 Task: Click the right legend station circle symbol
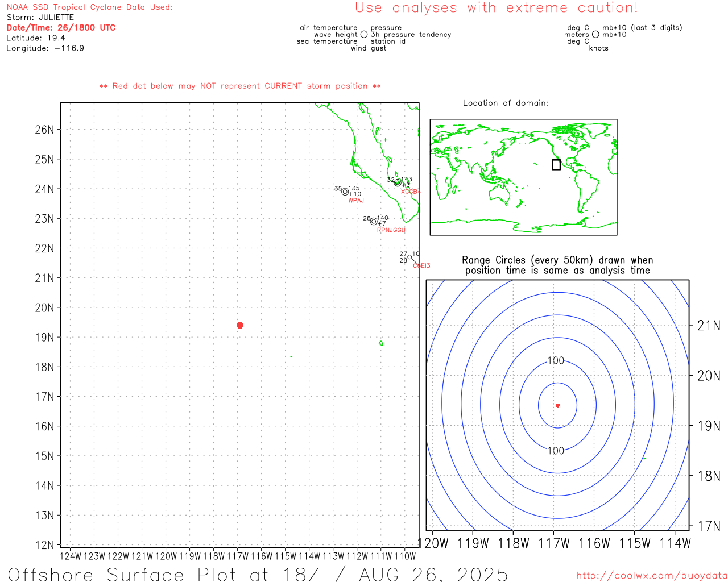595,34
